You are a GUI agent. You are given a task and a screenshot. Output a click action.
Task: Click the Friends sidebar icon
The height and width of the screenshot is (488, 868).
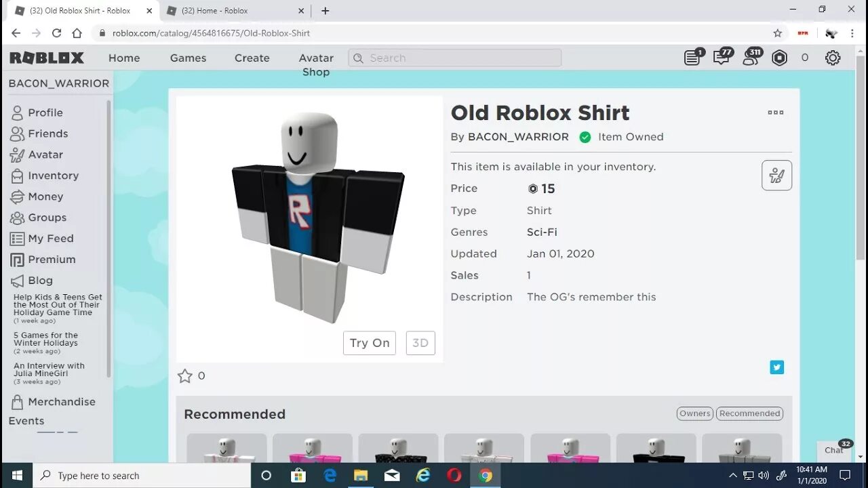pos(17,134)
